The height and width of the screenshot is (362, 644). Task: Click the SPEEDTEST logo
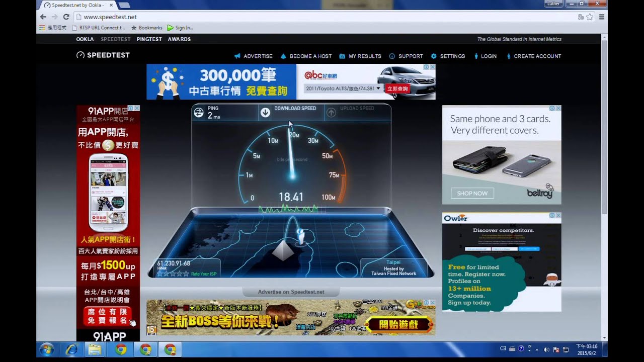103,55
